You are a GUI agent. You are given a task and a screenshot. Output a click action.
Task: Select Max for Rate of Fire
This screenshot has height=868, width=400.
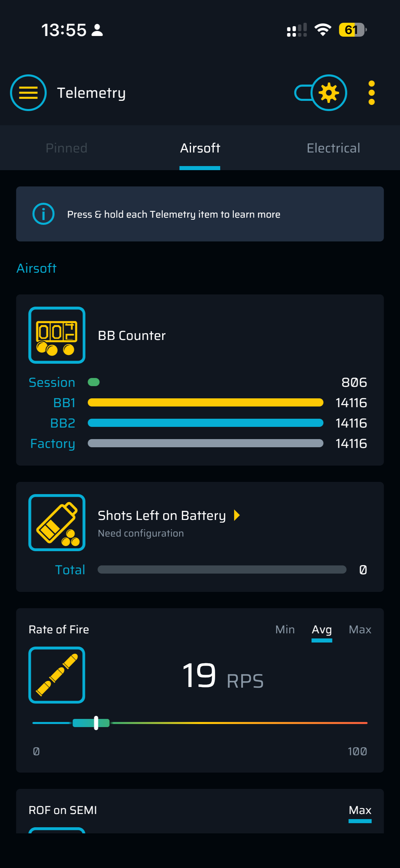coord(360,630)
